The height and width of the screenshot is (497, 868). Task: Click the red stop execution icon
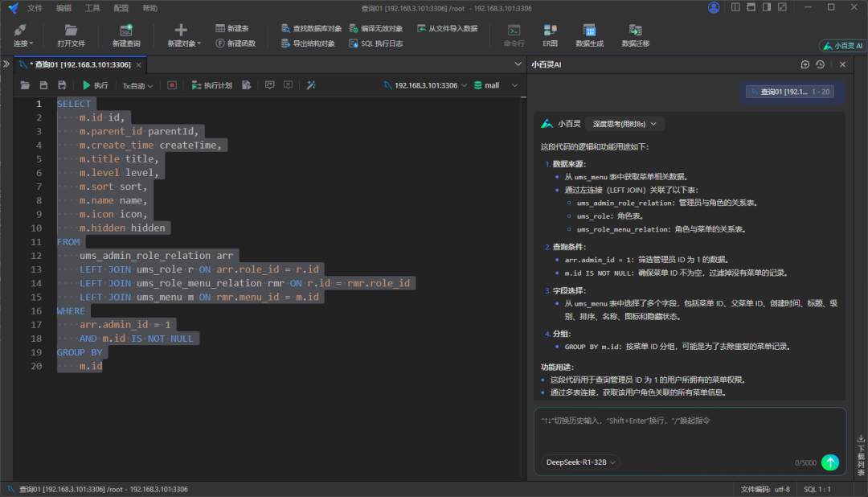[171, 85]
